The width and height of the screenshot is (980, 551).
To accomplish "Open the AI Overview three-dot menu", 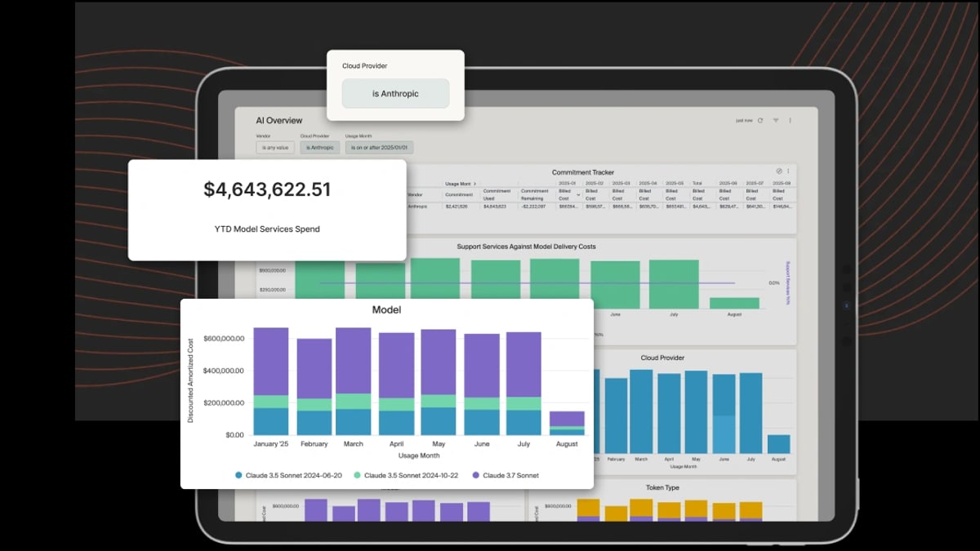I will click(791, 120).
